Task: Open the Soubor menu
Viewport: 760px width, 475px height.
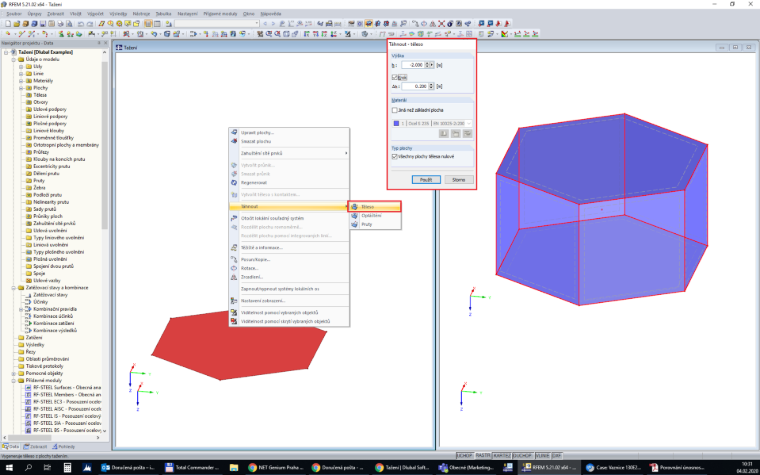Action: pos(14,14)
